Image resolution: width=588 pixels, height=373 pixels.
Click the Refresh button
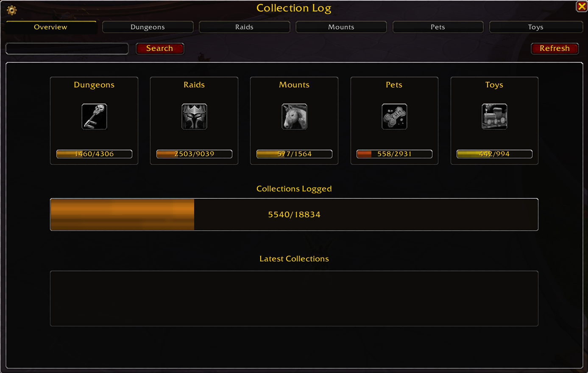(555, 48)
